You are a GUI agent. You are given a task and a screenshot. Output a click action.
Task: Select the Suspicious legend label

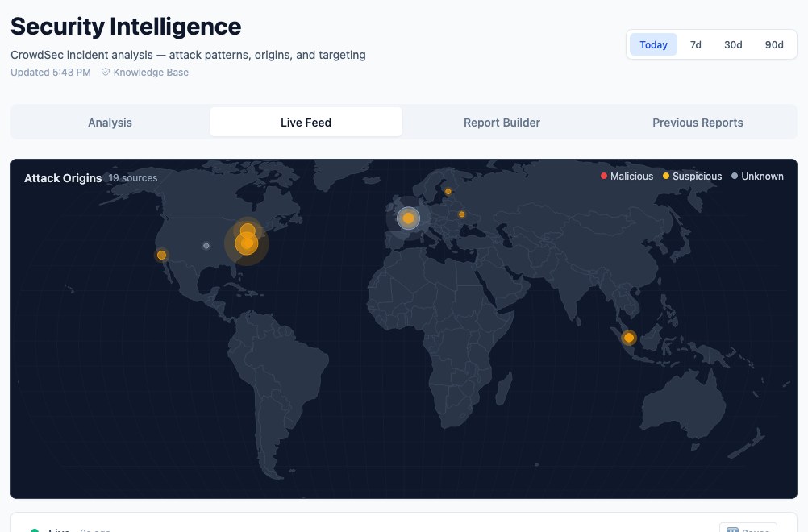coord(697,177)
